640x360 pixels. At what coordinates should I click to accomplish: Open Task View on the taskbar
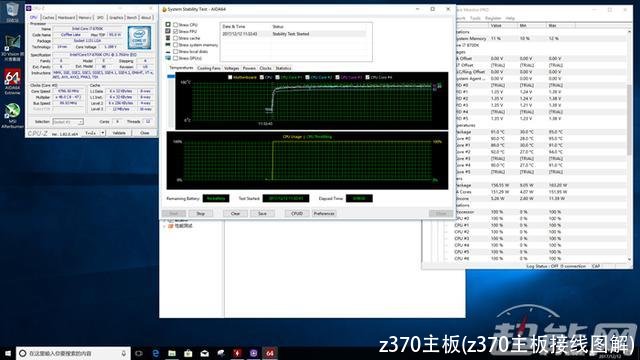coord(139,353)
